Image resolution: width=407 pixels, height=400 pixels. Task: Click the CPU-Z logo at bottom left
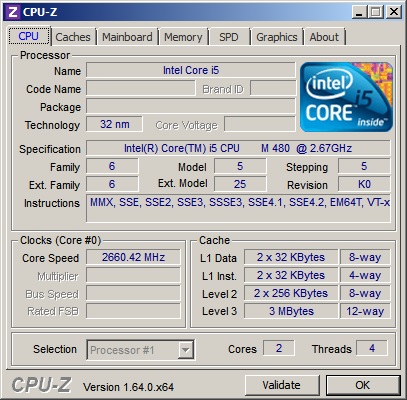click(x=41, y=385)
